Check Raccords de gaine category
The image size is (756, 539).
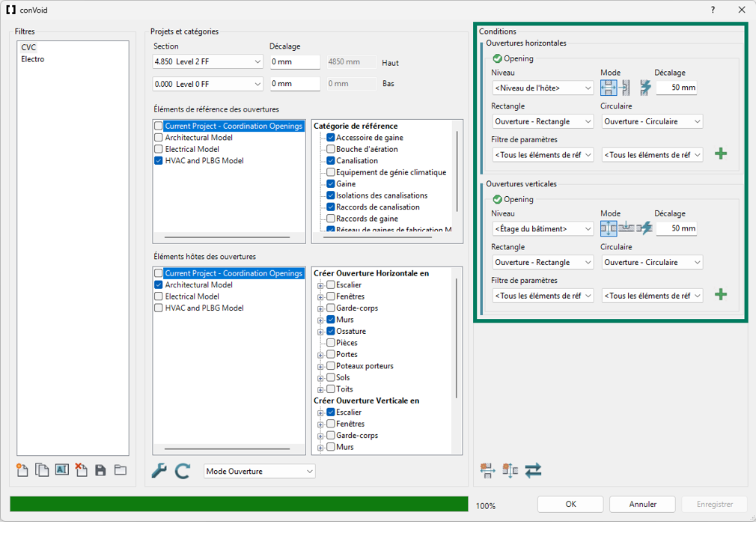coord(331,219)
